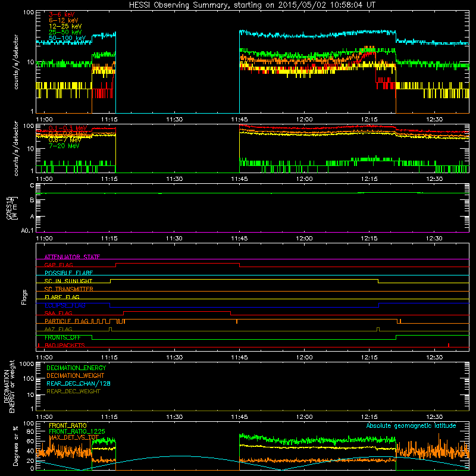
Task: Click the 1000 tick label on the decimation axis
Action: 27,364
